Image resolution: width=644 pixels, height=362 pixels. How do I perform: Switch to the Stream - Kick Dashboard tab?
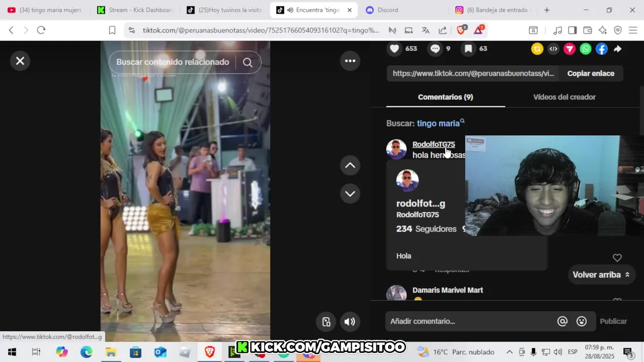point(135,10)
